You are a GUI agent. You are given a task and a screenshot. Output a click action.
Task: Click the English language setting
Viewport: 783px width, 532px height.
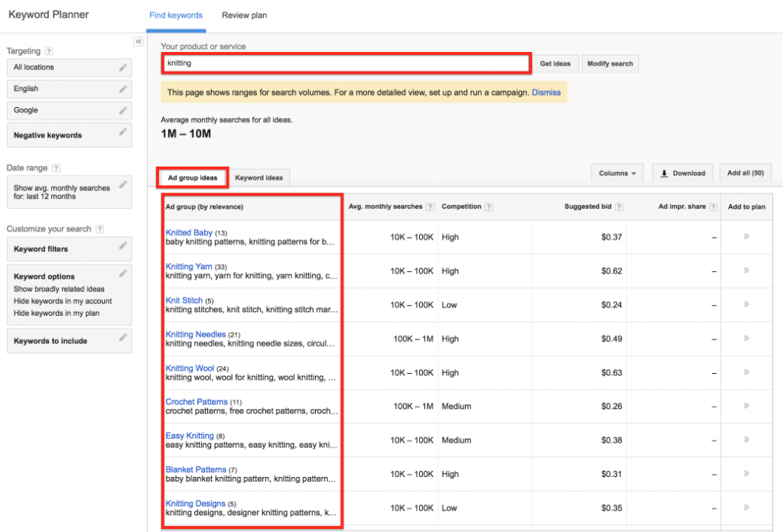coord(70,89)
